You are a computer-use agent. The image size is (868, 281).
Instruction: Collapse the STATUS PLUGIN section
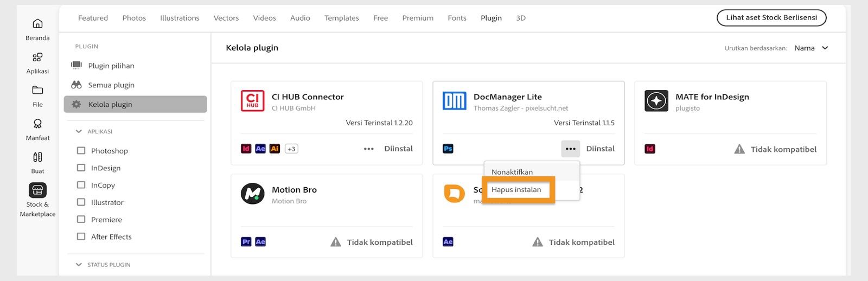[79, 265]
